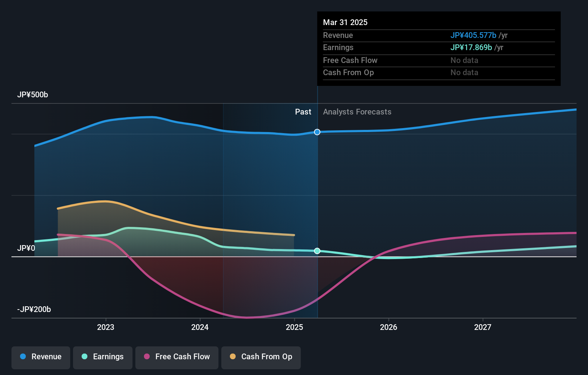Click the JP¥405.577b revenue value in tooltip
Viewport: 588px width, 375px height.
click(473, 35)
